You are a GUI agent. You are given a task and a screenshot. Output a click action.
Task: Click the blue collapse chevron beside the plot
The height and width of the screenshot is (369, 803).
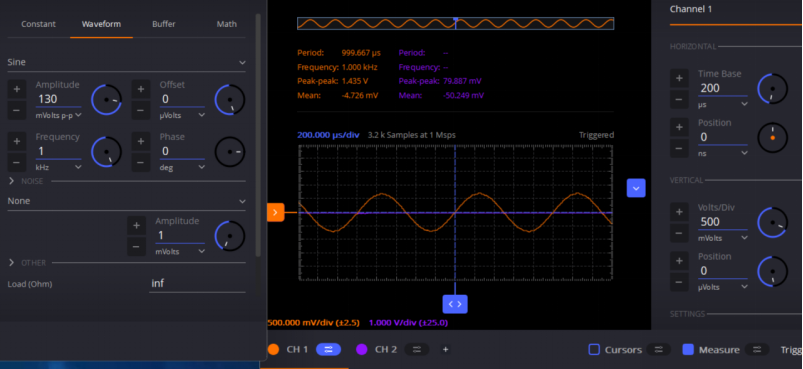pyautogui.click(x=636, y=188)
